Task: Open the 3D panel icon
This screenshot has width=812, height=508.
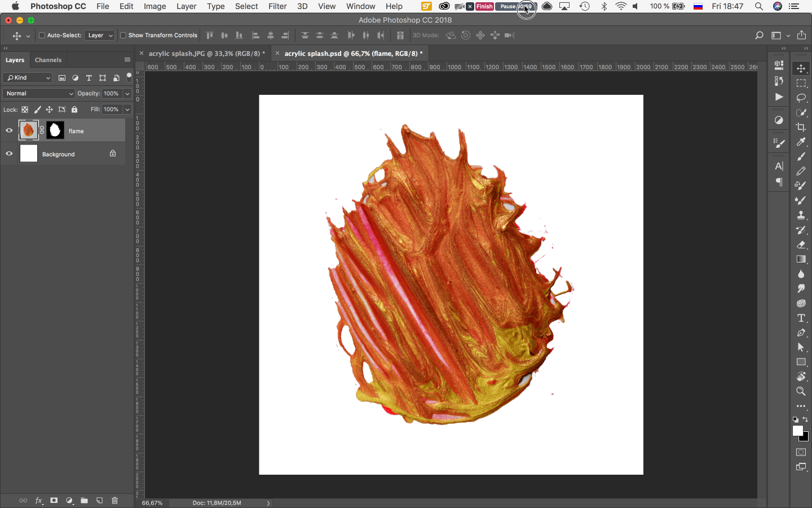Action: coord(779,65)
